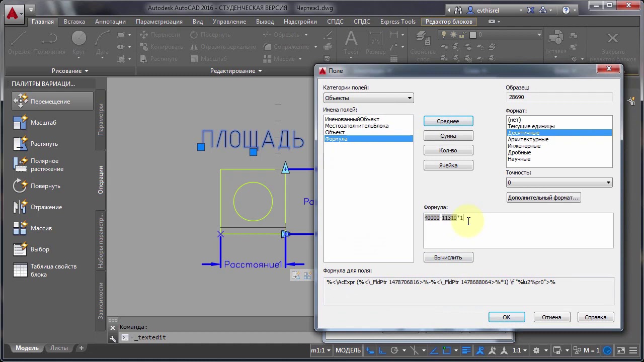644x362 pixels.
Task: Click the Autodesk Exchange X icon
Action: 532,10
